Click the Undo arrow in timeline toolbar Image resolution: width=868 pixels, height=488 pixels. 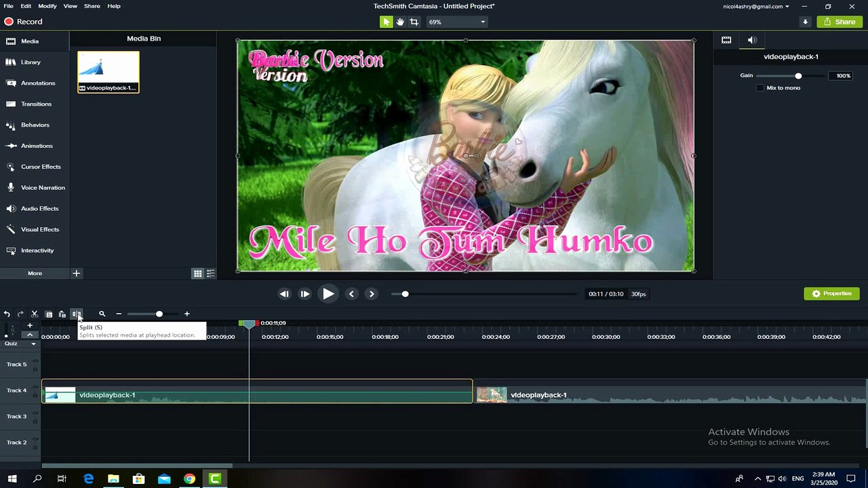click(x=7, y=314)
